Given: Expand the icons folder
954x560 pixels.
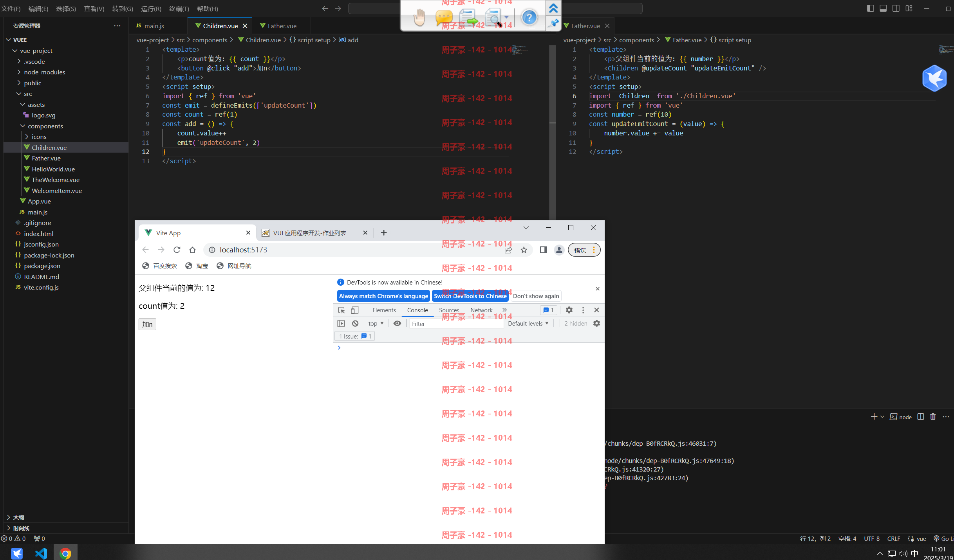Looking at the screenshot, I should [x=66, y=137].
